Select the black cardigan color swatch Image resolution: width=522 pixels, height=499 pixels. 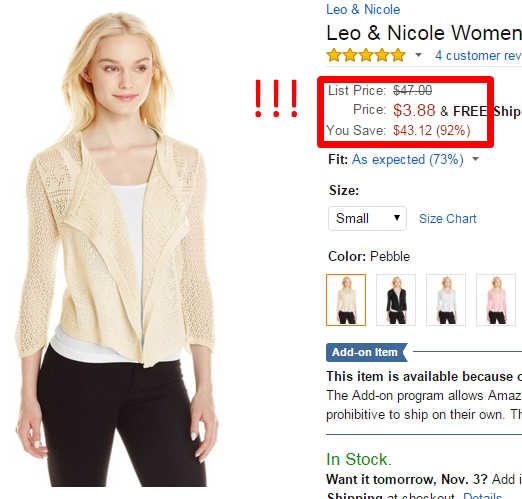396,300
